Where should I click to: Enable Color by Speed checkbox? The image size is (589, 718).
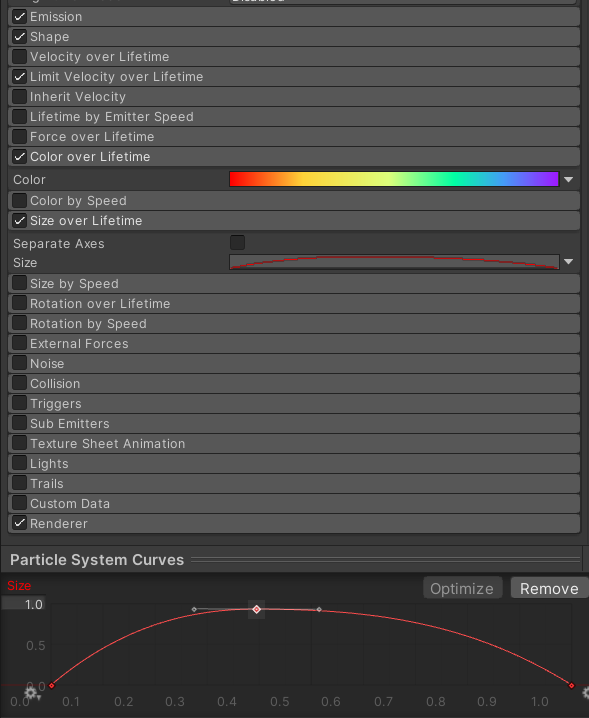click(x=19, y=201)
